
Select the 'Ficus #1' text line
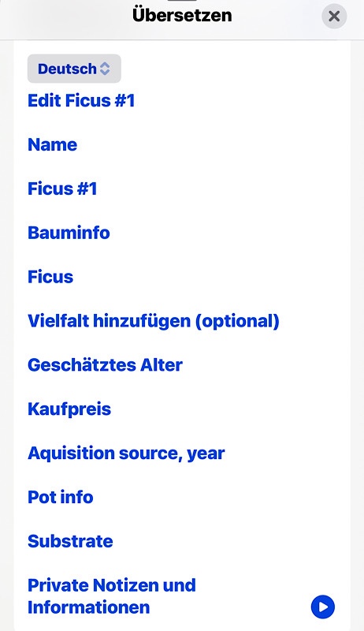pos(62,189)
